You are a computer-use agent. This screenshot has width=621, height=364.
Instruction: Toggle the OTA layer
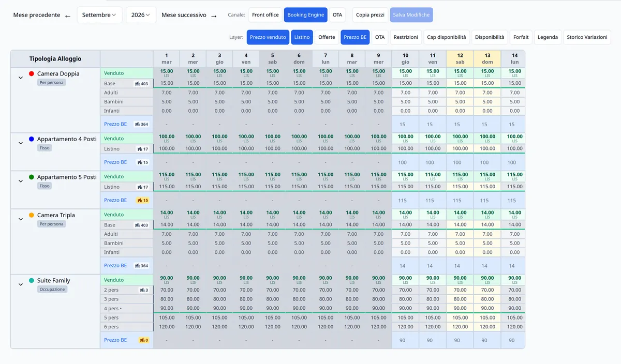click(380, 37)
